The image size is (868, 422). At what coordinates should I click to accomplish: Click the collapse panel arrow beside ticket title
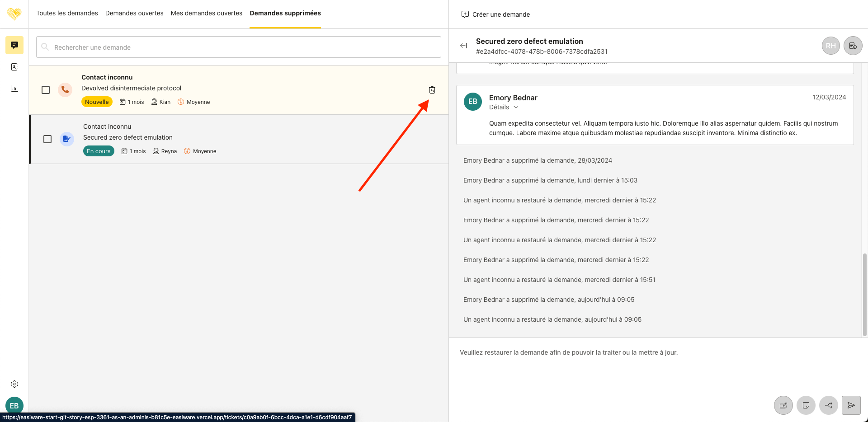coord(463,46)
